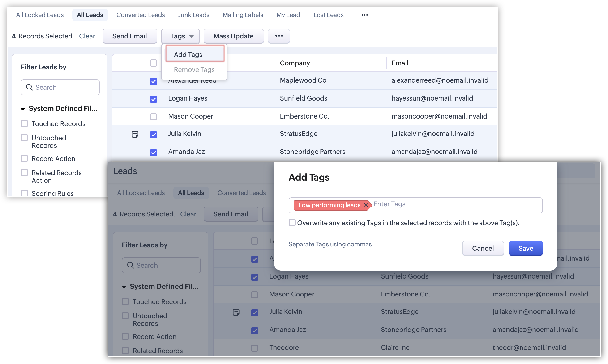Click the more actions ellipsis button
608x364 pixels.
tap(279, 36)
